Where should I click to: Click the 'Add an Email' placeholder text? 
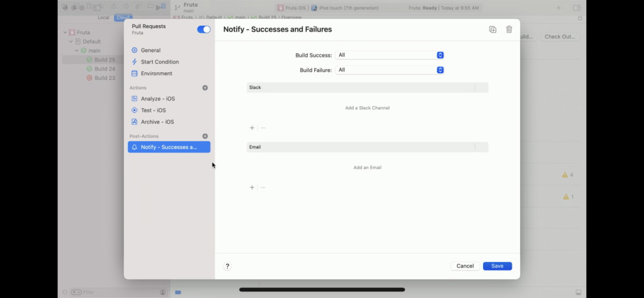pyautogui.click(x=367, y=168)
